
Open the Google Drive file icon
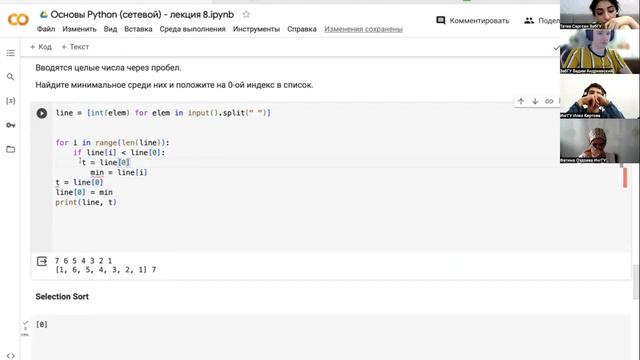pos(43,15)
